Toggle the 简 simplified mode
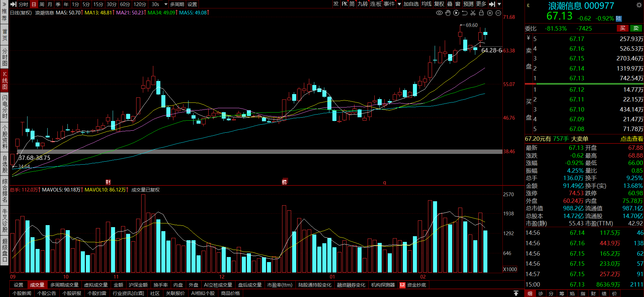644x297 pixels. [352, 4]
